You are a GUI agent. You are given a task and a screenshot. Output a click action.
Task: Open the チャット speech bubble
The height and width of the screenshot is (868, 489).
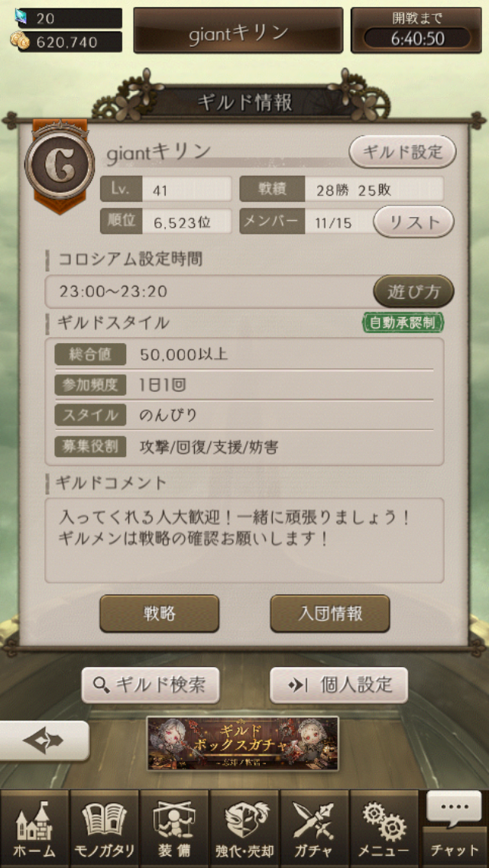point(455,828)
